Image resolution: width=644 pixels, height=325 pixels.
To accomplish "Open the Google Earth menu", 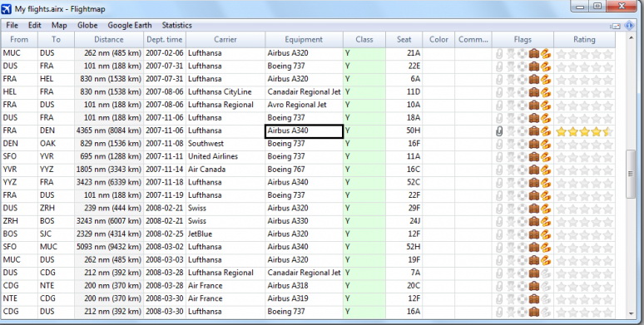I will pos(130,26).
